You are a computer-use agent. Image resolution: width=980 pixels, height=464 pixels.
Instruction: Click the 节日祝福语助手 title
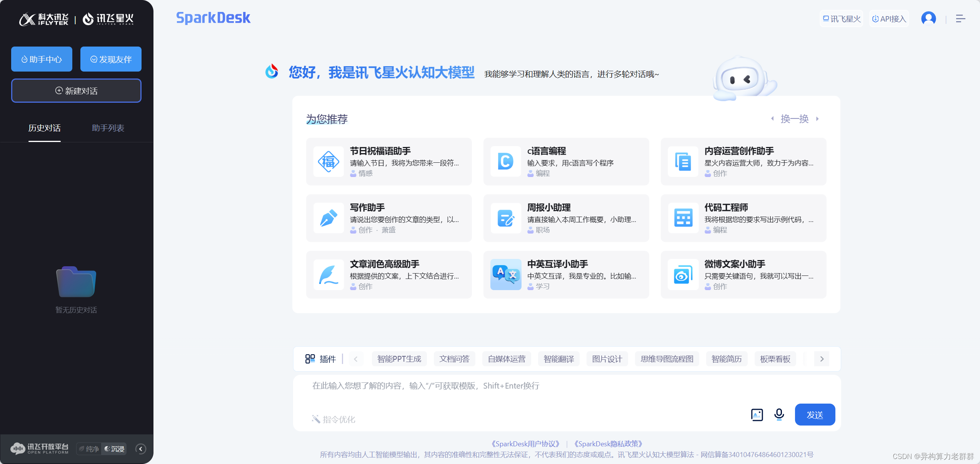(x=380, y=151)
